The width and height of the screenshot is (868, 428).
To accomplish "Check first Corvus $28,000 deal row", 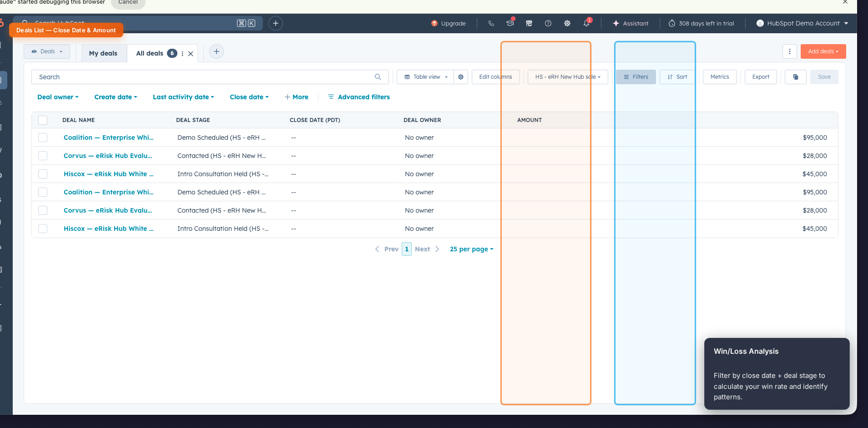I will [x=43, y=156].
